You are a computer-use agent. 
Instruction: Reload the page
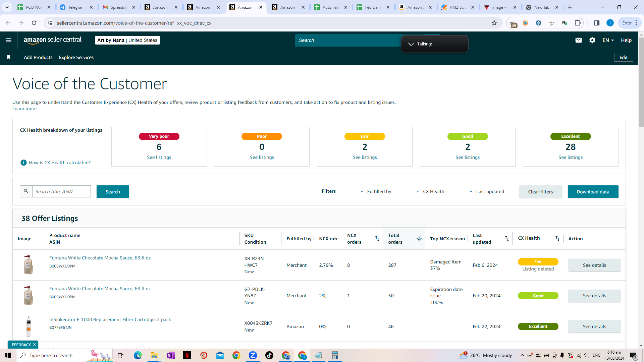click(x=34, y=23)
